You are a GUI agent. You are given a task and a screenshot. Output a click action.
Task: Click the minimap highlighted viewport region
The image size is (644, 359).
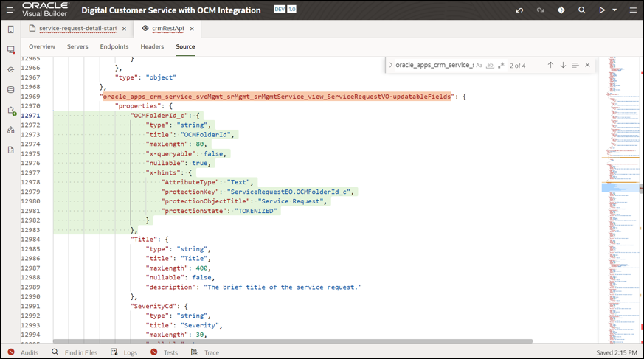point(620,188)
